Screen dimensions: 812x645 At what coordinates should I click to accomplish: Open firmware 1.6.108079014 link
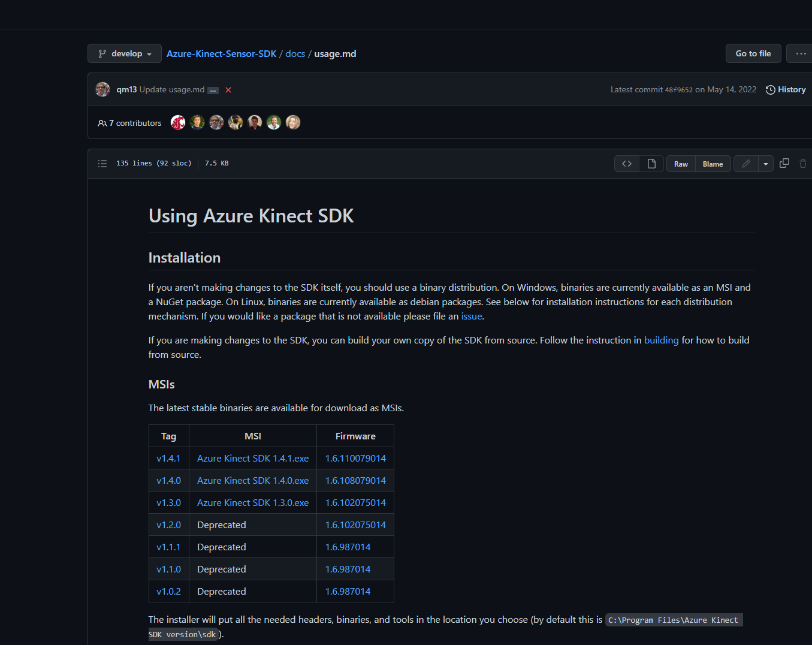click(x=355, y=480)
